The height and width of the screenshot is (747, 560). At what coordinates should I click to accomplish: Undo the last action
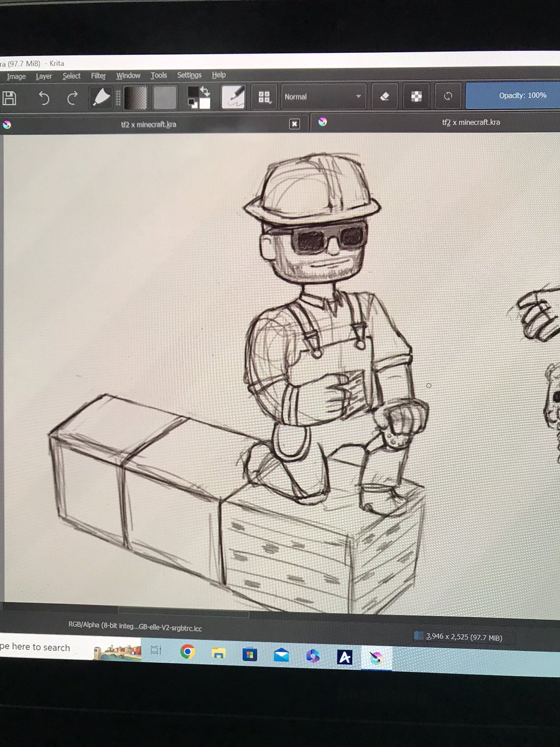44,97
